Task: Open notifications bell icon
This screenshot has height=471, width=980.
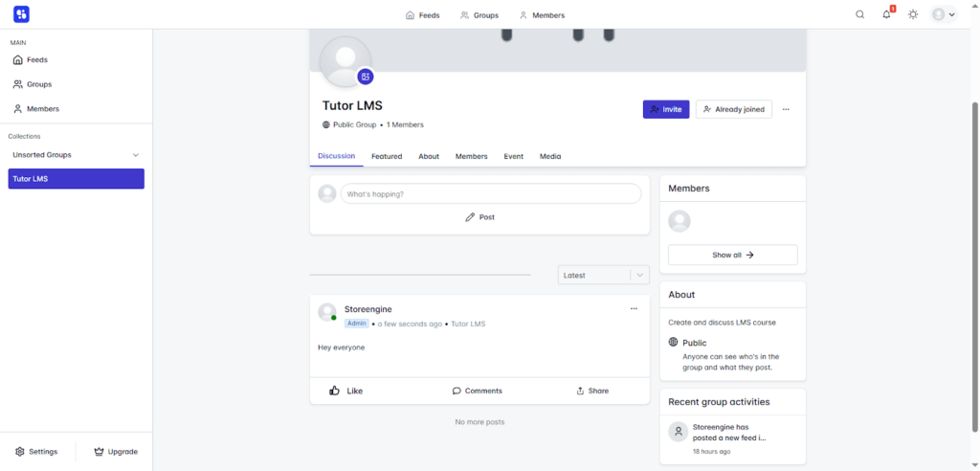Action: (887, 14)
